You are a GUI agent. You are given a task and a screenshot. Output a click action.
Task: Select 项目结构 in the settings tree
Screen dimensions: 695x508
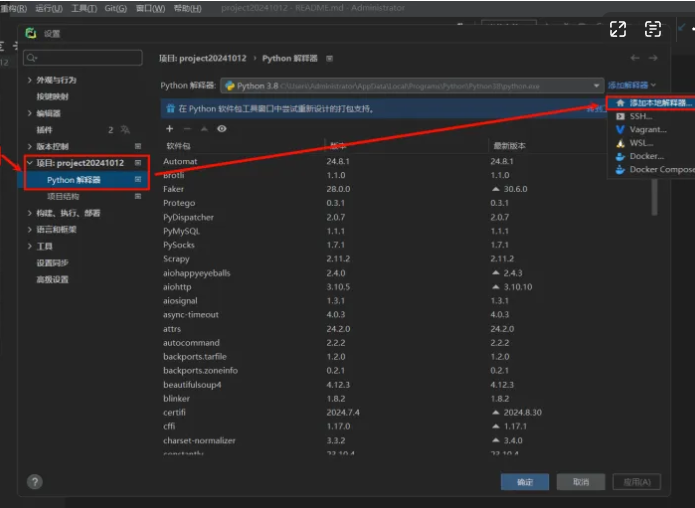coord(63,196)
